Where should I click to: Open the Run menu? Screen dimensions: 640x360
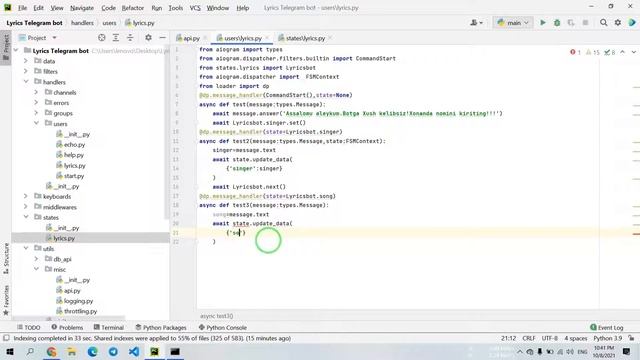[x=156, y=8]
